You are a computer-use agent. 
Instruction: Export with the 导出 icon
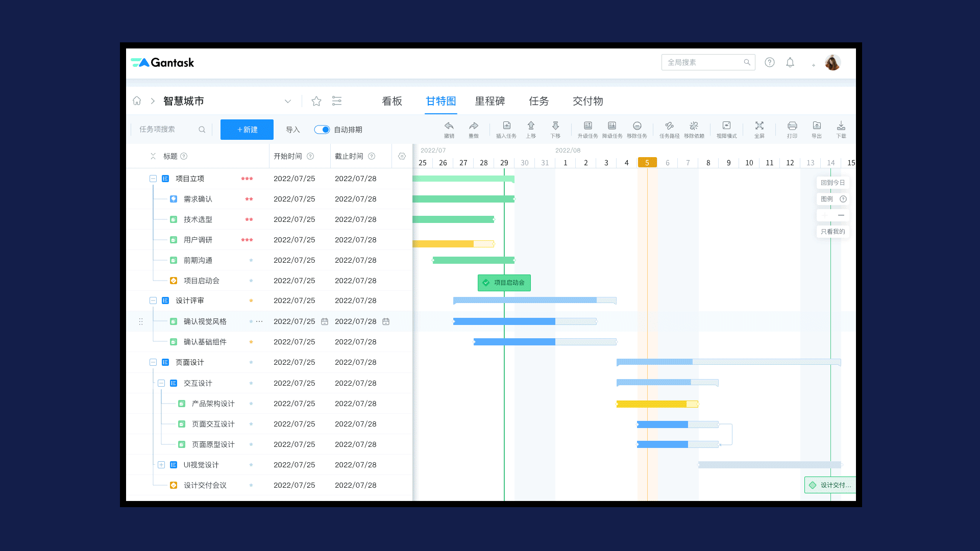pos(817,126)
